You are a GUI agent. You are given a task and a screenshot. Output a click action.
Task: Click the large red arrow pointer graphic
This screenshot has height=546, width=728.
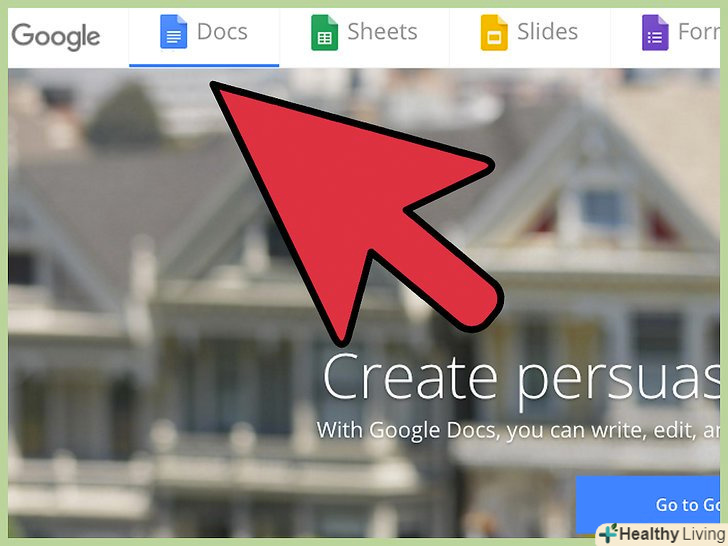pyautogui.click(x=353, y=209)
